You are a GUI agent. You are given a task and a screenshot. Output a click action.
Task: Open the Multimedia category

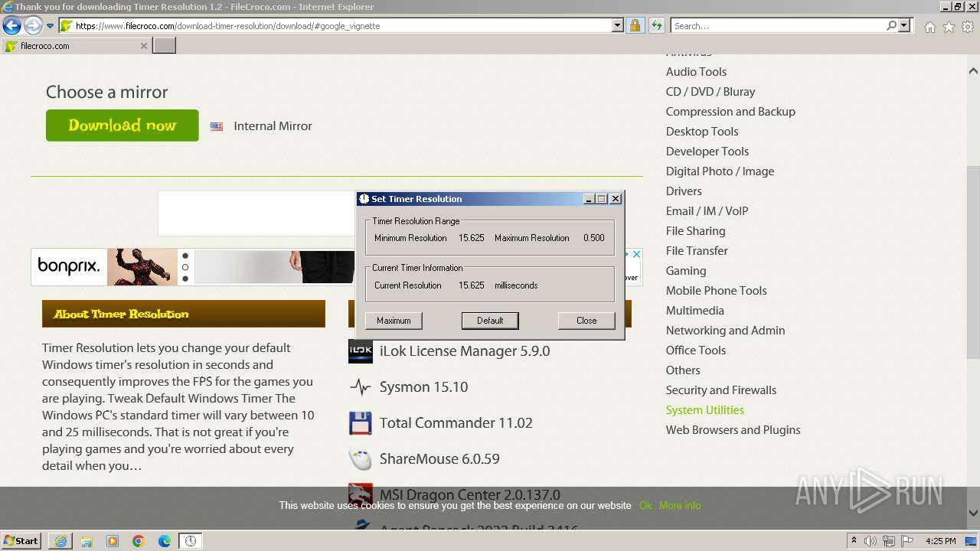(694, 311)
